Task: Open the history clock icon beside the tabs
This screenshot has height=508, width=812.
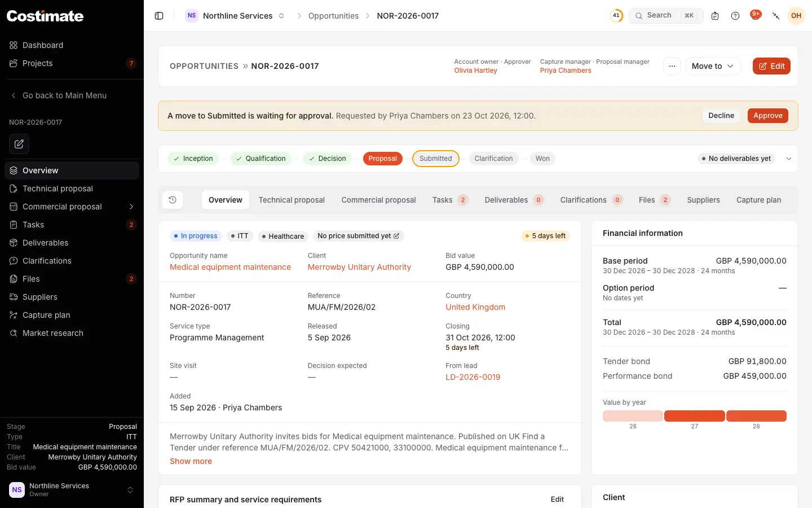Action: click(173, 200)
